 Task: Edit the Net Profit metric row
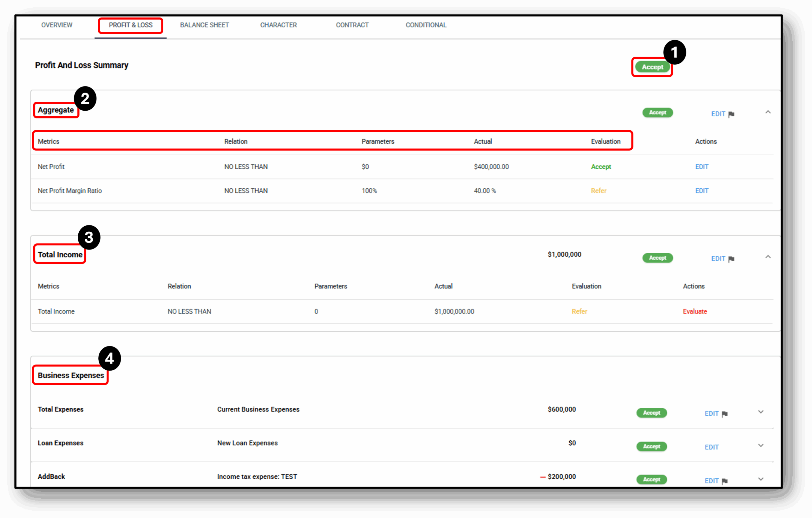pos(702,167)
